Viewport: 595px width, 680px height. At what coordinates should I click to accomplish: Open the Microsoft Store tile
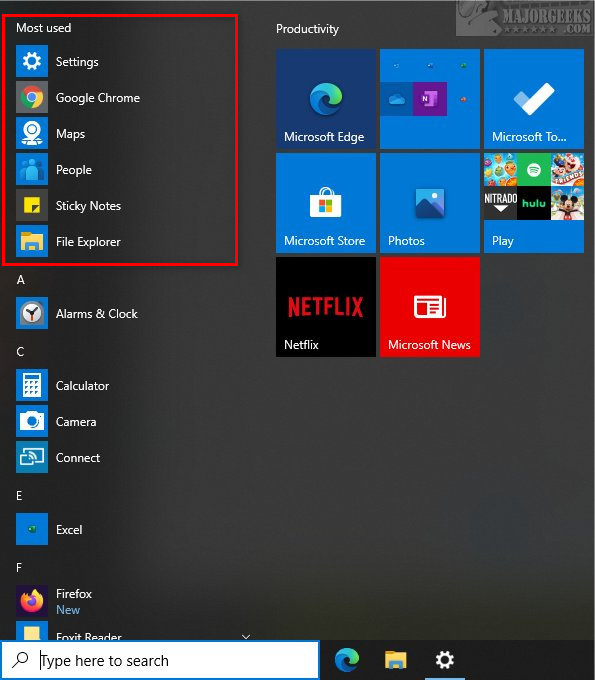pos(326,203)
